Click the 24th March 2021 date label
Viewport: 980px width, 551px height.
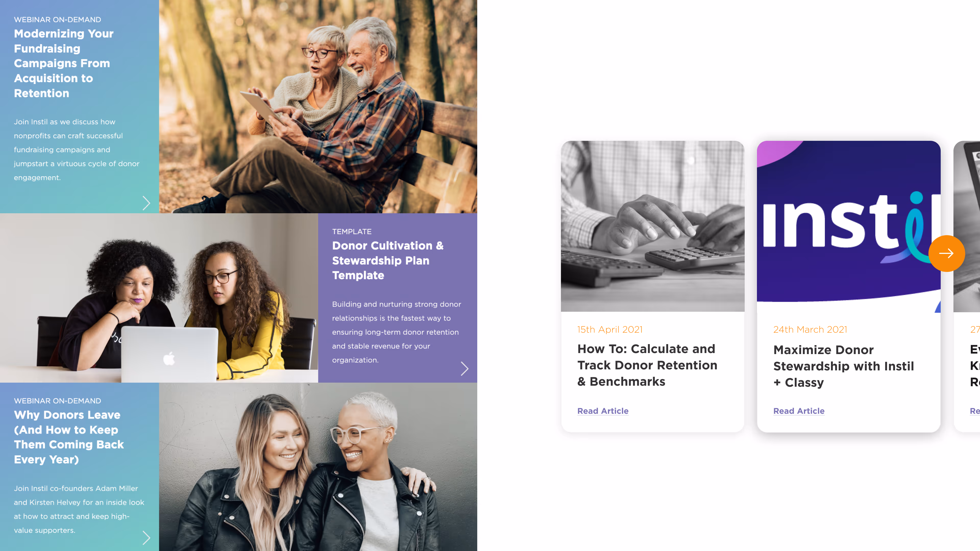(x=810, y=329)
